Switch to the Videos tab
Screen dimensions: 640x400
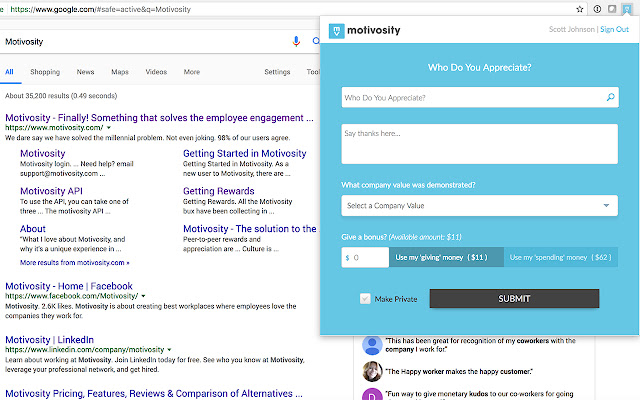[x=156, y=72]
